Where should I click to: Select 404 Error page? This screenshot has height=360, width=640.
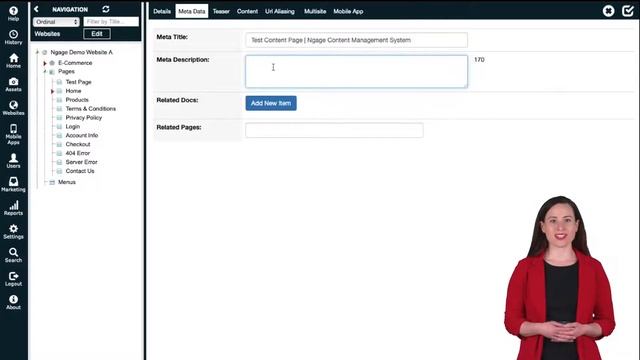pos(78,153)
